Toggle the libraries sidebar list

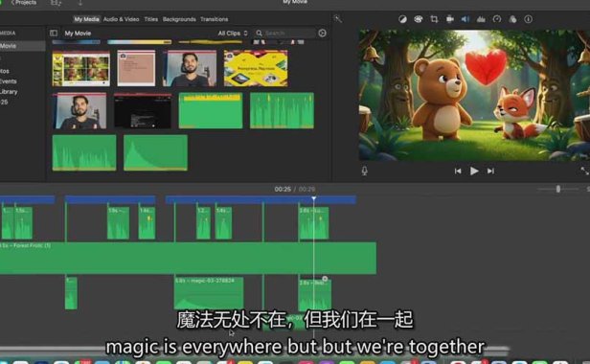click(54, 34)
